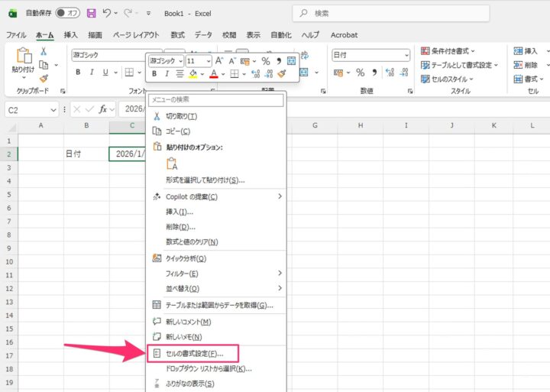This screenshot has height=392, width=550.
Task: Toggle the 自動保存 switch
Action: [68, 13]
